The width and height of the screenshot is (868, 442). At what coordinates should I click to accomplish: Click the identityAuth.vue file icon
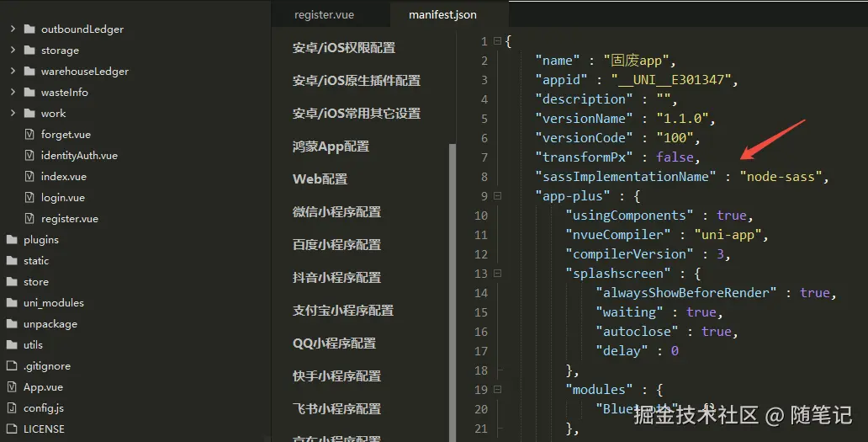[30, 155]
